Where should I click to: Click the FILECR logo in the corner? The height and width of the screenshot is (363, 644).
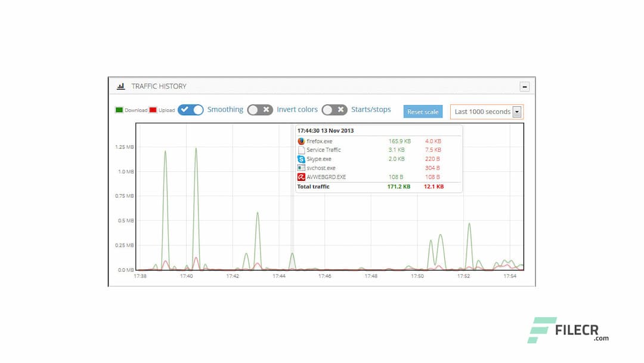(568, 328)
